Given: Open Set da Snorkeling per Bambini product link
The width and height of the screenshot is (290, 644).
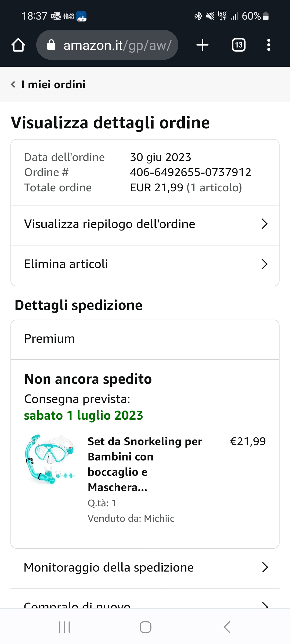Looking at the screenshot, I should (145, 464).
